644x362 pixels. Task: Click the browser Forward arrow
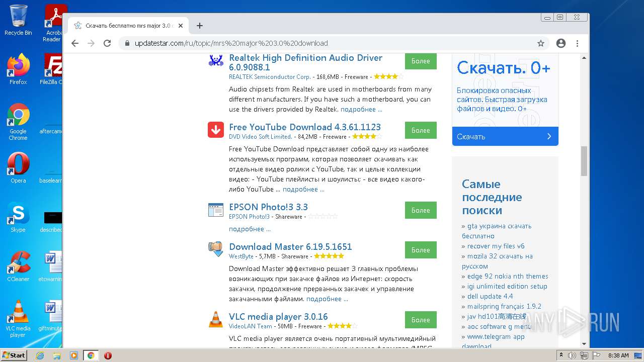pyautogui.click(x=91, y=43)
